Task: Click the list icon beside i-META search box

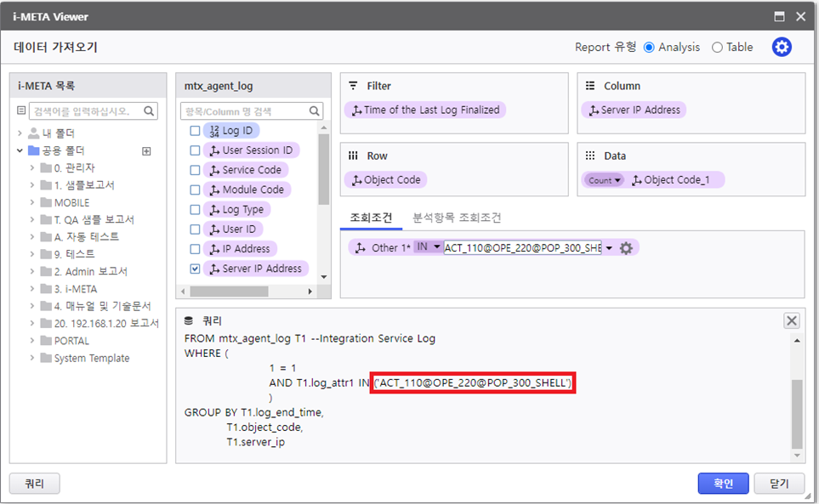Action: 21,110
